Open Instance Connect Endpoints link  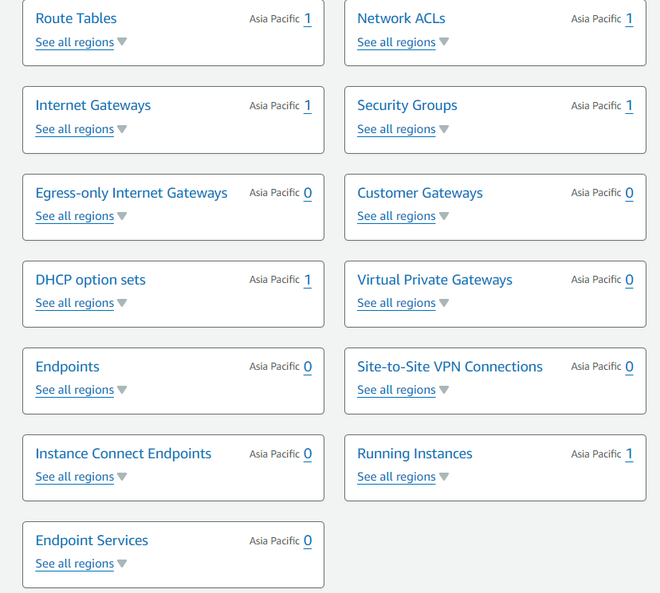[x=123, y=454]
